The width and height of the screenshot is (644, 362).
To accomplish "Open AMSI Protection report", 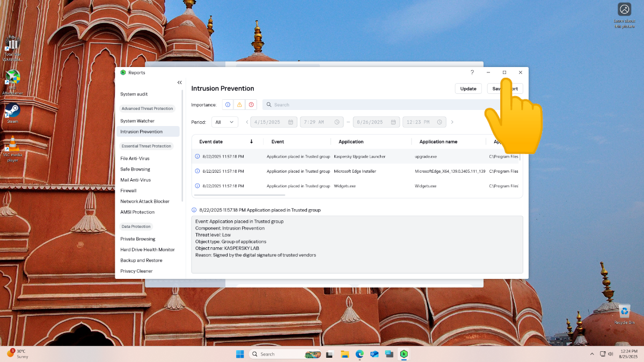I will pos(137,212).
